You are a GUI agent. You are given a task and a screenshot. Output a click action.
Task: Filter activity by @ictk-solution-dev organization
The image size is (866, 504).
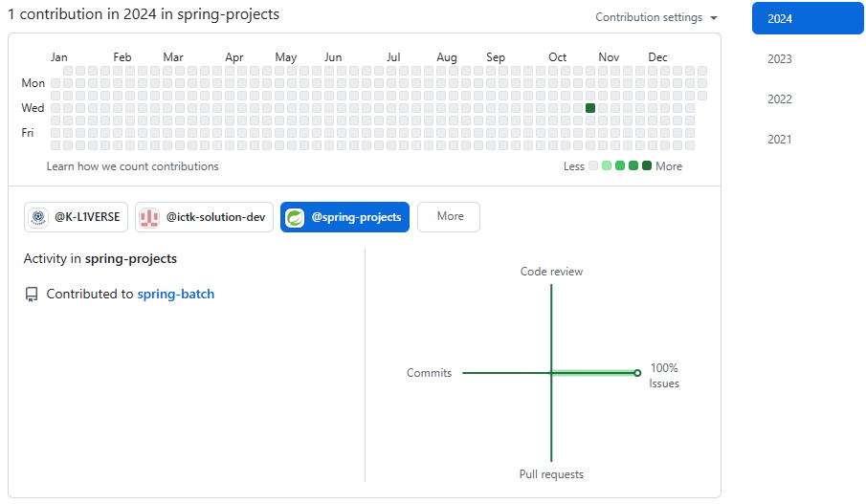(x=205, y=217)
